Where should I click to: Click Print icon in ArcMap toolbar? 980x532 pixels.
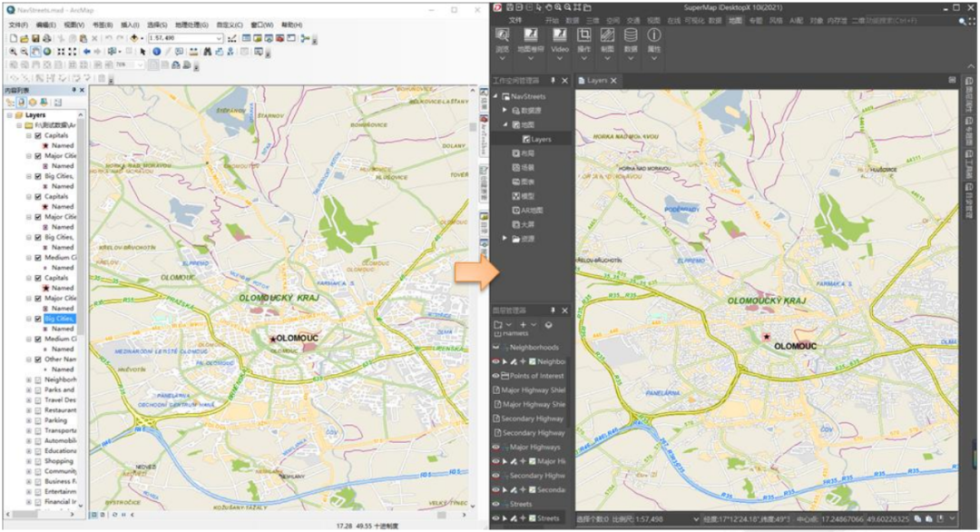pyautogui.click(x=47, y=38)
